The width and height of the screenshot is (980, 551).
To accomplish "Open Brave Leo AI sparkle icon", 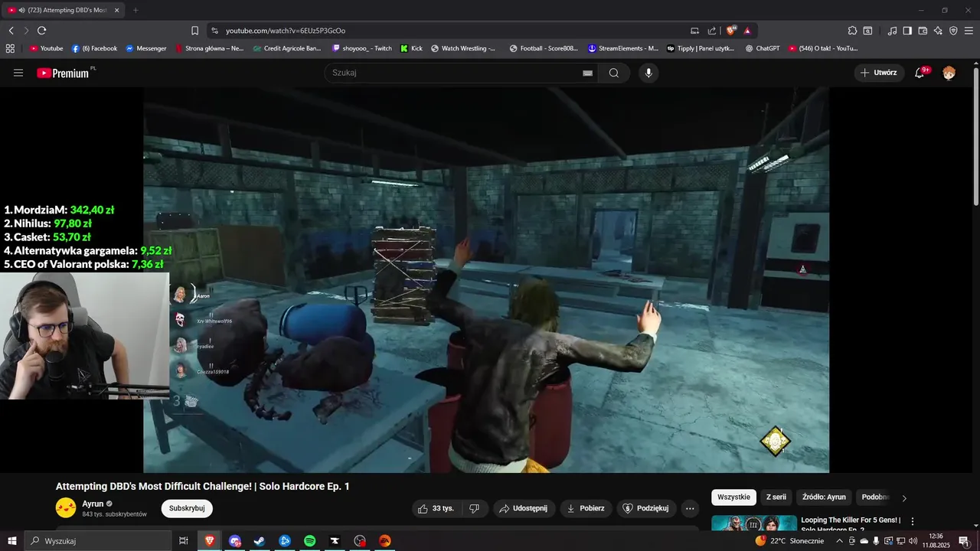I will tap(938, 31).
